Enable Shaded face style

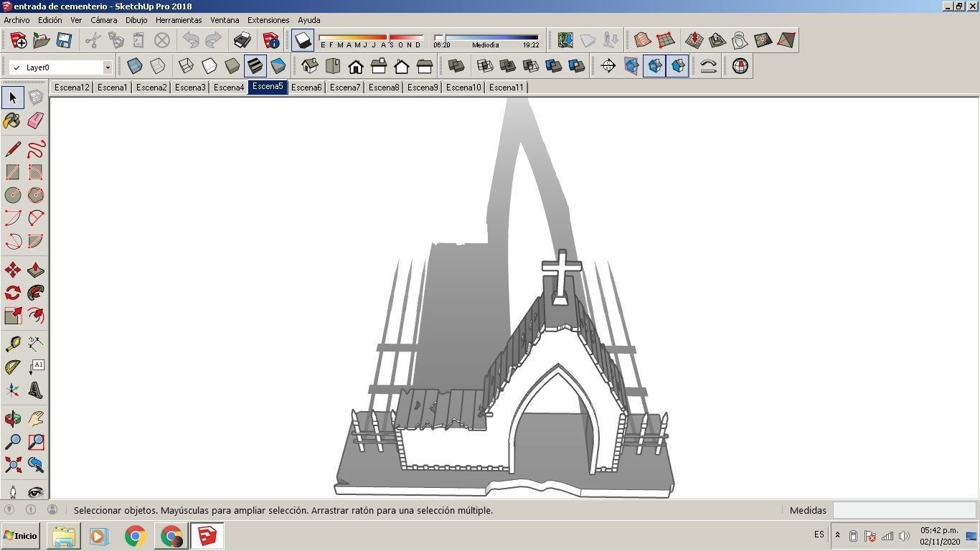point(232,66)
